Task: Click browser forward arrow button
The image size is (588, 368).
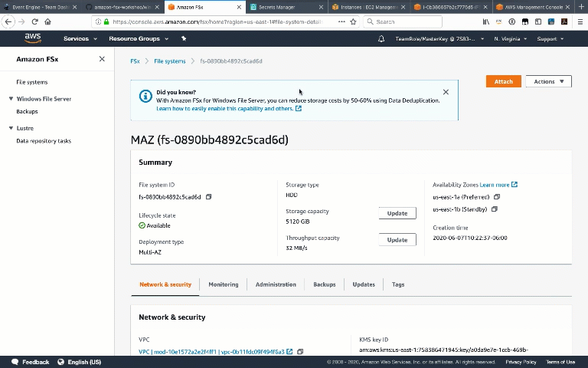Action: pyautogui.click(x=21, y=21)
